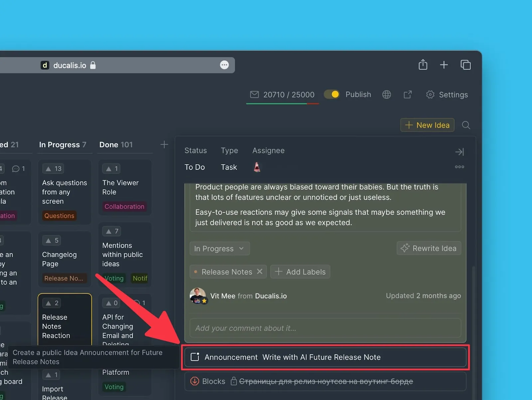Viewport: 532px width, 400px height.
Task: Upvote the Ask questions from any screen card
Action: coord(53,169)
